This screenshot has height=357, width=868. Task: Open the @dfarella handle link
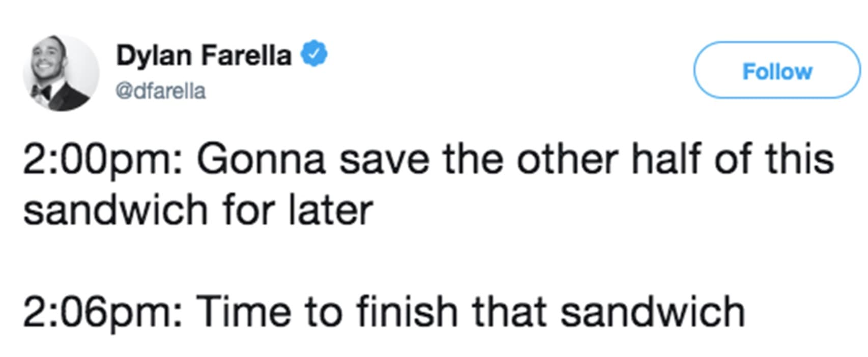pos(161,92)
